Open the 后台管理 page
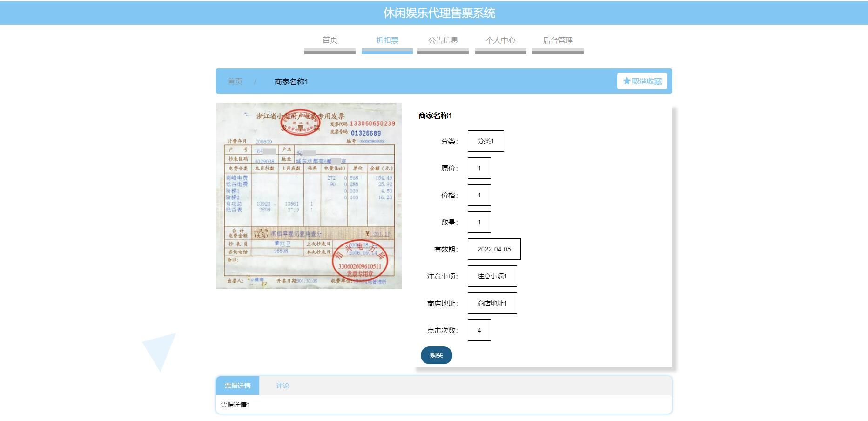Image resolution: width=868 pixels, height=421 pixels. coord(558,41)
